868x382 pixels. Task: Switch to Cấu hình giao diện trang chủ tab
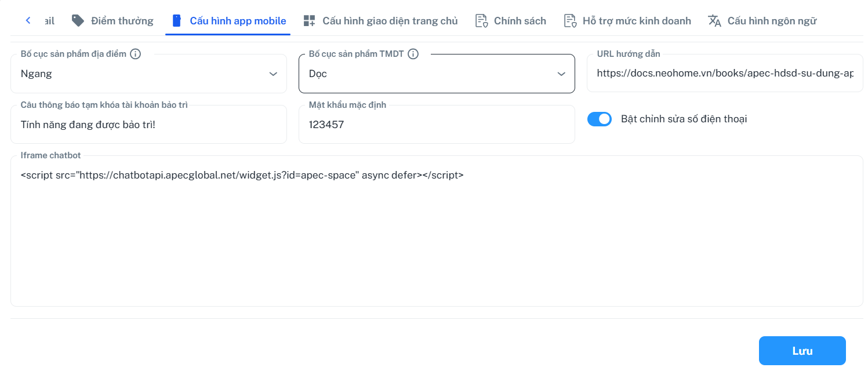point(380,21)
